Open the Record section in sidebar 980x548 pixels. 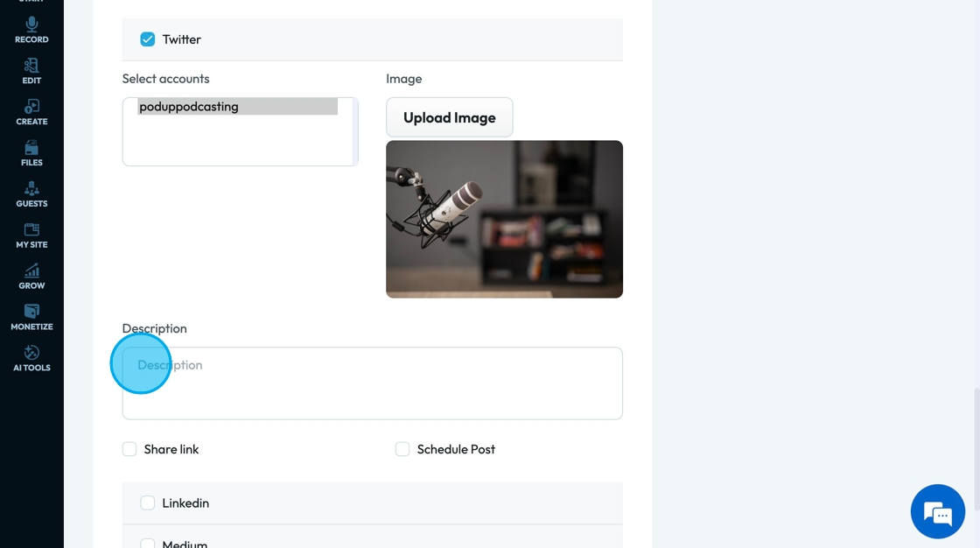tap(31, 30)
